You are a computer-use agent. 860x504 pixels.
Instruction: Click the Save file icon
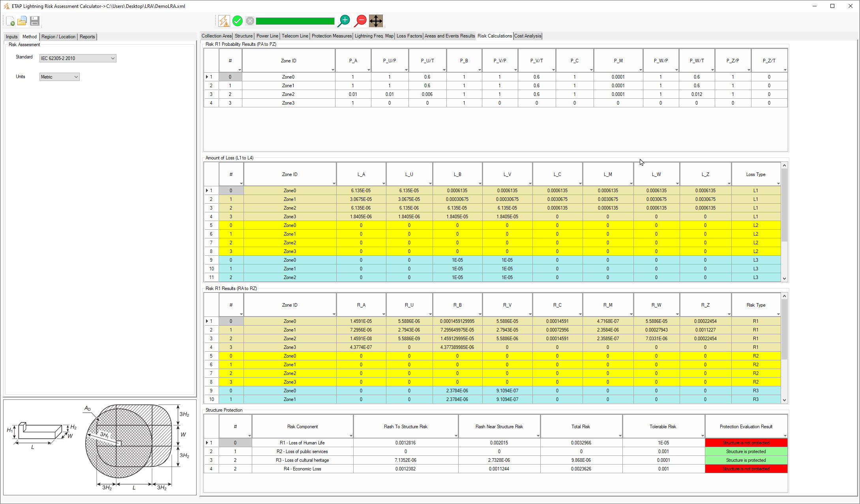click(x=34, y=21)
